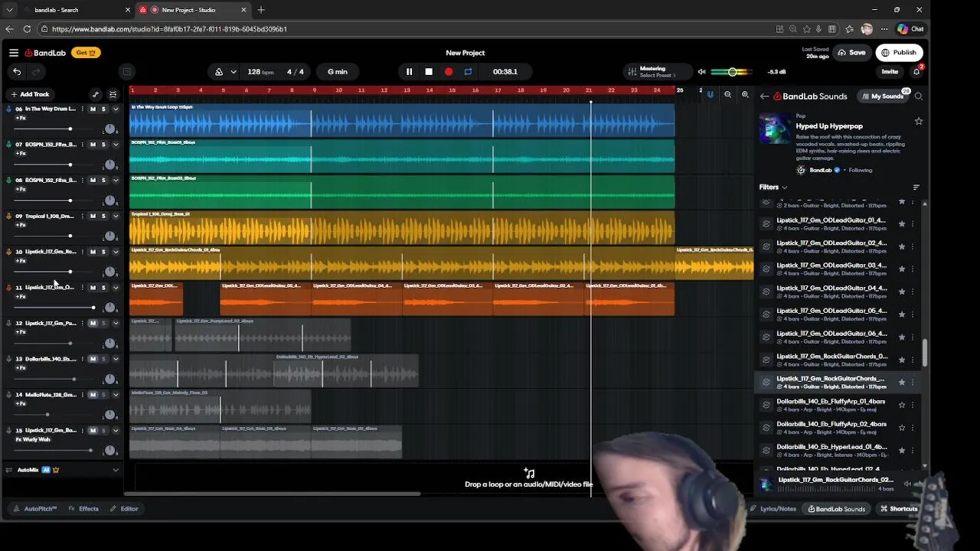Toggle track header size icon beside Add Track
This screenshot has width=980, height=551.
113,95
